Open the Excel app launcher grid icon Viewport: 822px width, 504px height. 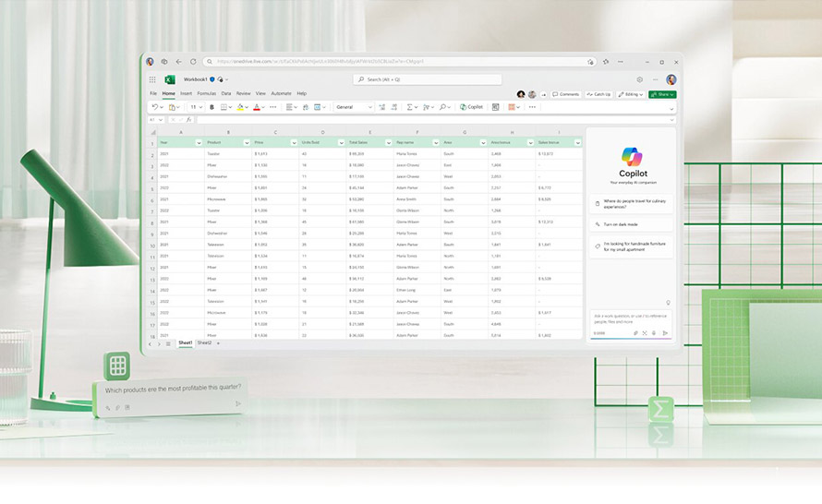tap(152, 79)
